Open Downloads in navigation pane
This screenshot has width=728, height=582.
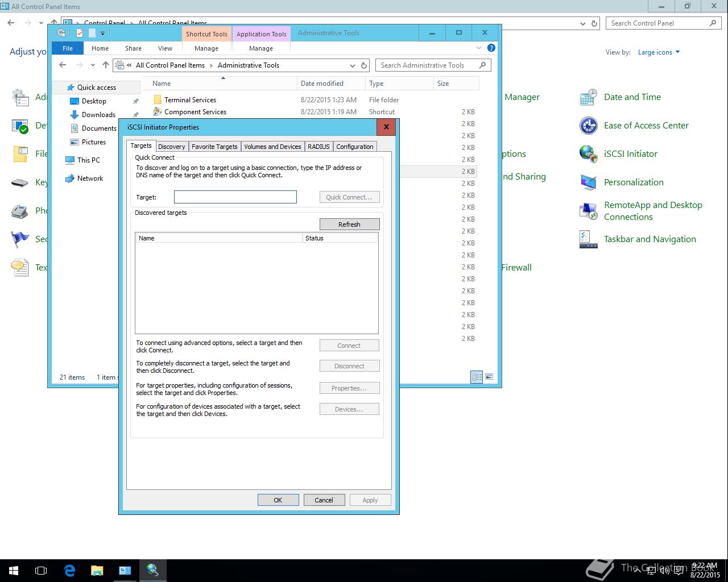pyautogui.click(x=98, y=114)
